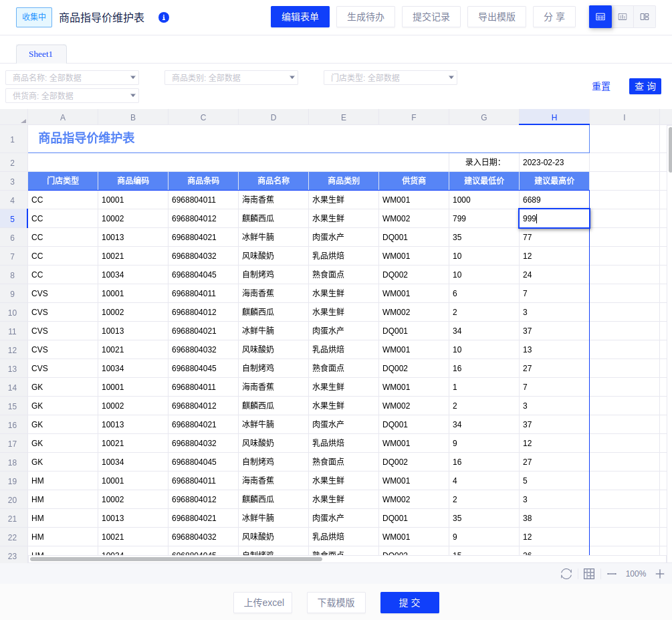
Task: Select column G header
Action: tap(484, 117)
